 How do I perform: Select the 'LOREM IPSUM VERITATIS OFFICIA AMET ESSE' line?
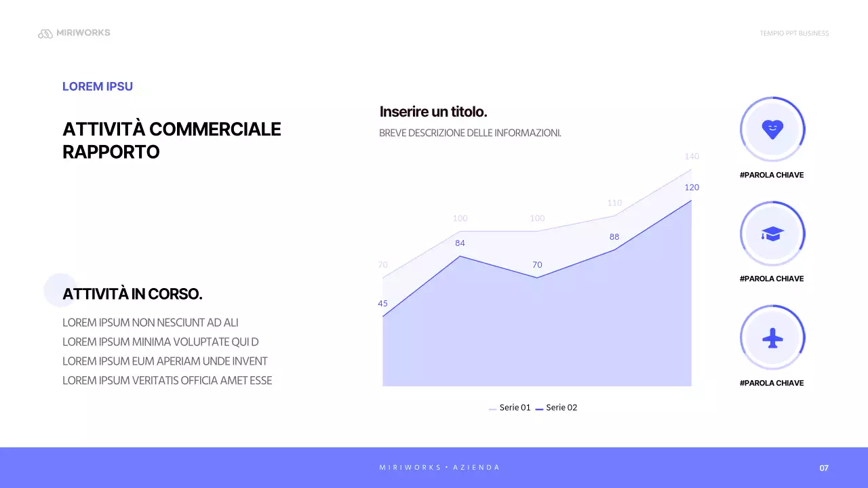(167, 381)
